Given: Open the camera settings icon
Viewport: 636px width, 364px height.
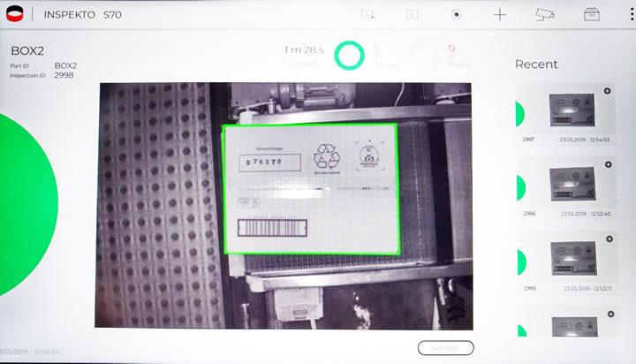Looking at the screenshot, I should (x=545, y=15).
